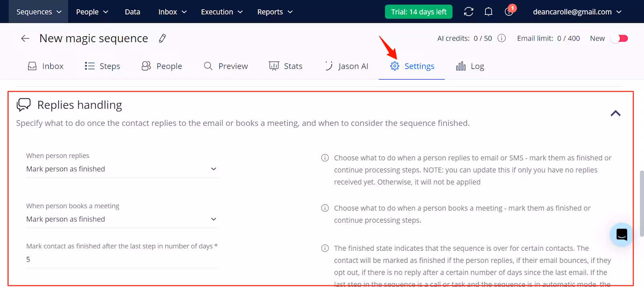Click the sync refresh icon in top bar
The height and width of the screenshot is (287, 644).
click(469, 12)
